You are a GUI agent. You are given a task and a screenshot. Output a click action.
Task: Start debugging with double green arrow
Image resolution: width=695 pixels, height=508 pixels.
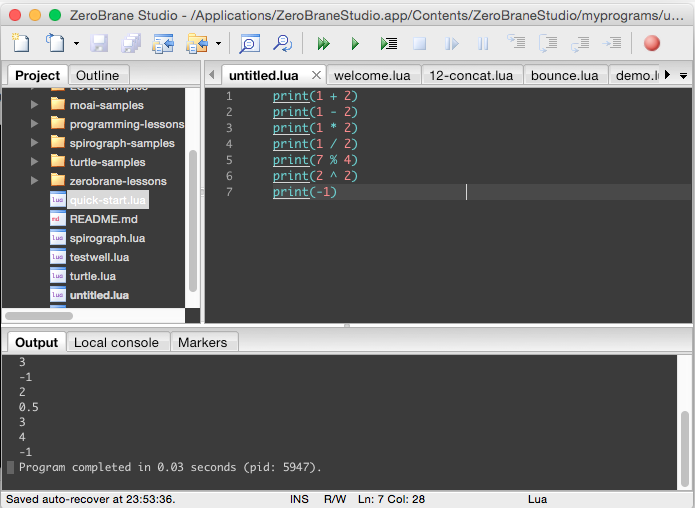click(323, 43)
